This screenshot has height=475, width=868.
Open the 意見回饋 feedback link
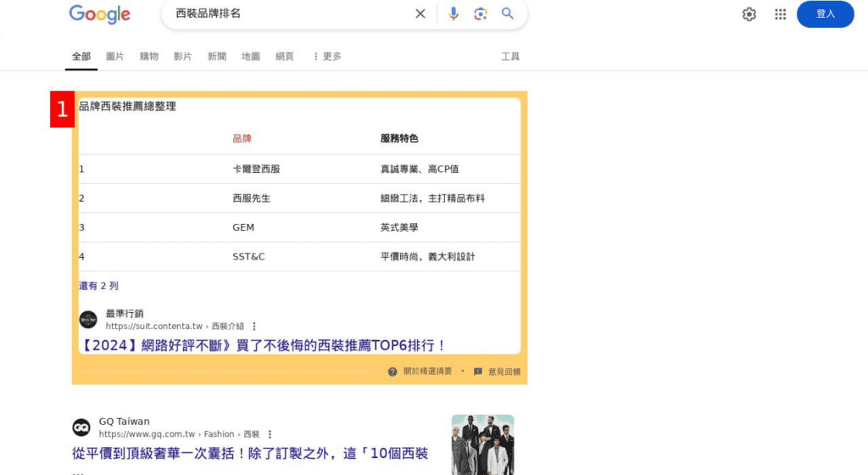click(504, 372)
